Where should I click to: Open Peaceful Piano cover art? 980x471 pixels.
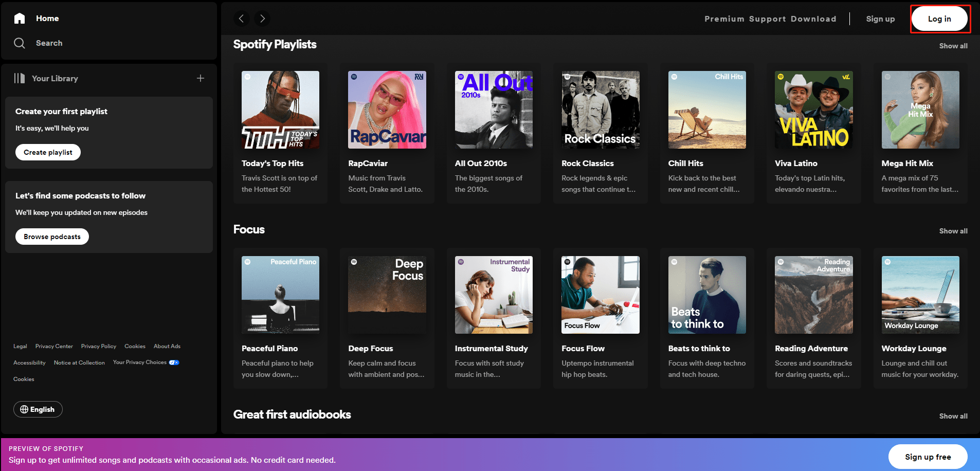[280, 295]
